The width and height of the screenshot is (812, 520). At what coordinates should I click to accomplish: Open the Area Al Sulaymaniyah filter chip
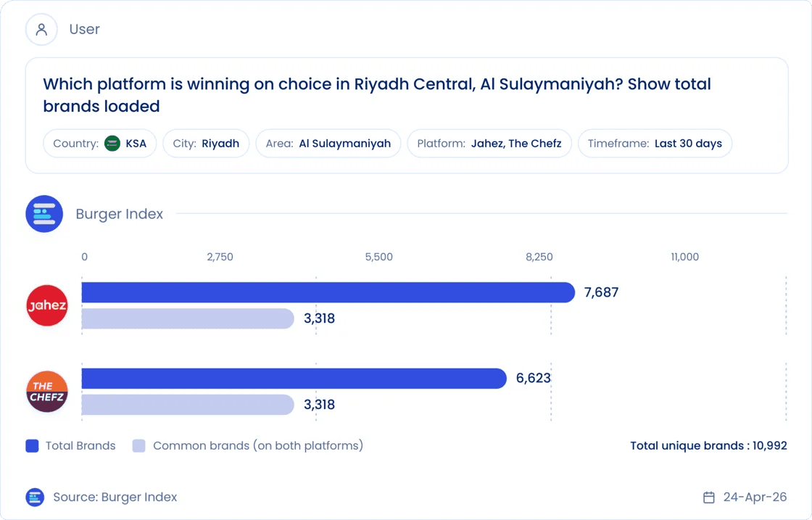[x=328, y=144]
